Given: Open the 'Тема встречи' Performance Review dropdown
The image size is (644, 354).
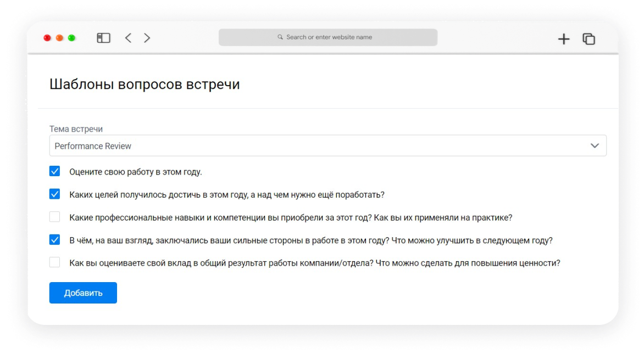Looking at the screenshot, I should point(327,145).
